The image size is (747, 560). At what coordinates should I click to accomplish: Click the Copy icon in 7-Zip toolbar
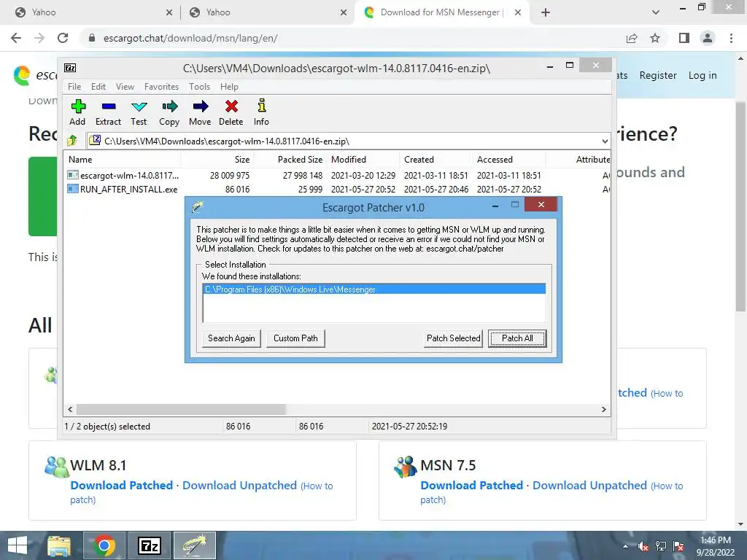pos(169,106)
